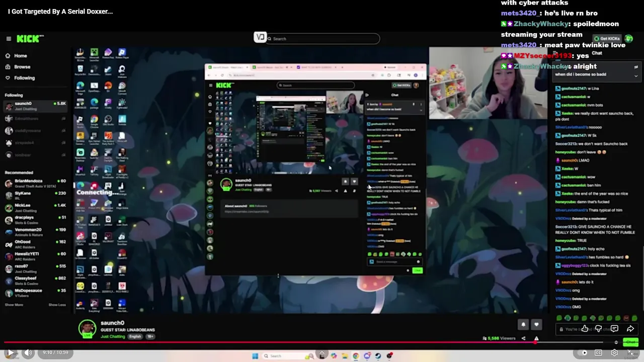Open the Kick hamburger sidebar menu
The width and height of the screenshot is (644, 362).
(x=9, y=39)
